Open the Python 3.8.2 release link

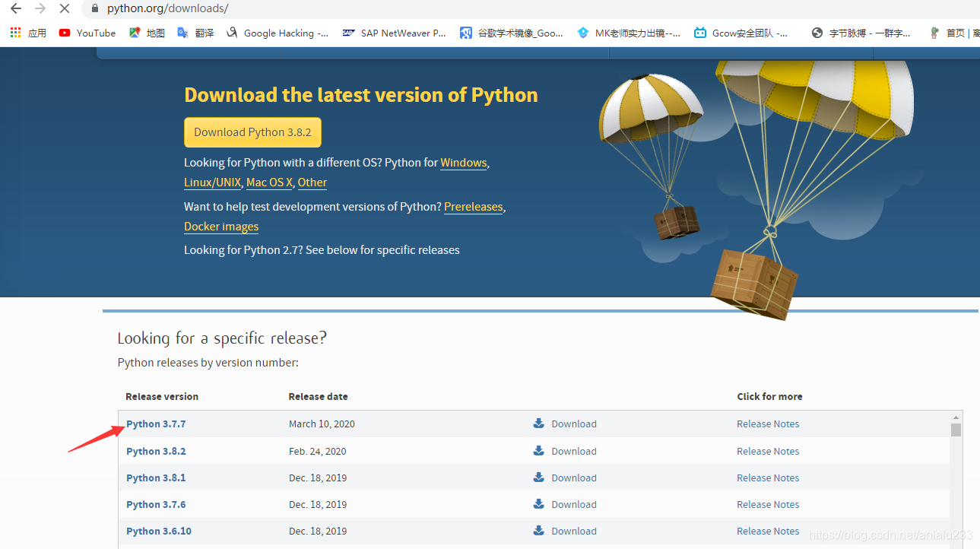pyautogui.click(x=156, y=451)
